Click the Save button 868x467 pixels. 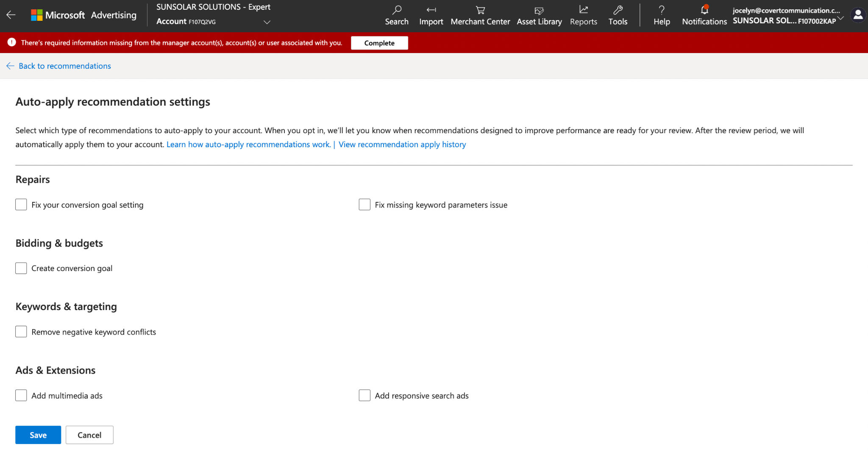click(38, 435)
